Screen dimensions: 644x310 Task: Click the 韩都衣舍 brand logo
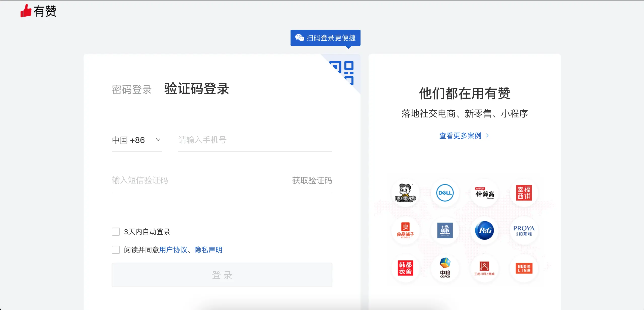pos(405,268)
